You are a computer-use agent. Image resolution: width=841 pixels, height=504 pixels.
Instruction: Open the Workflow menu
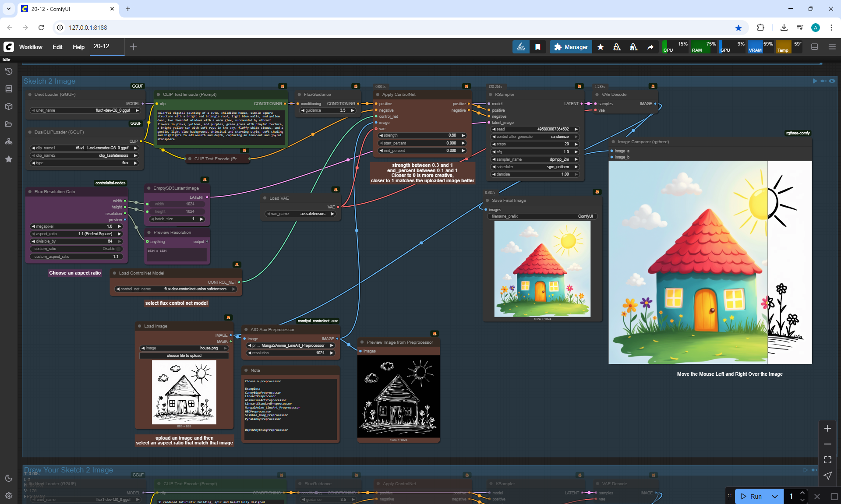click(31, 47)
